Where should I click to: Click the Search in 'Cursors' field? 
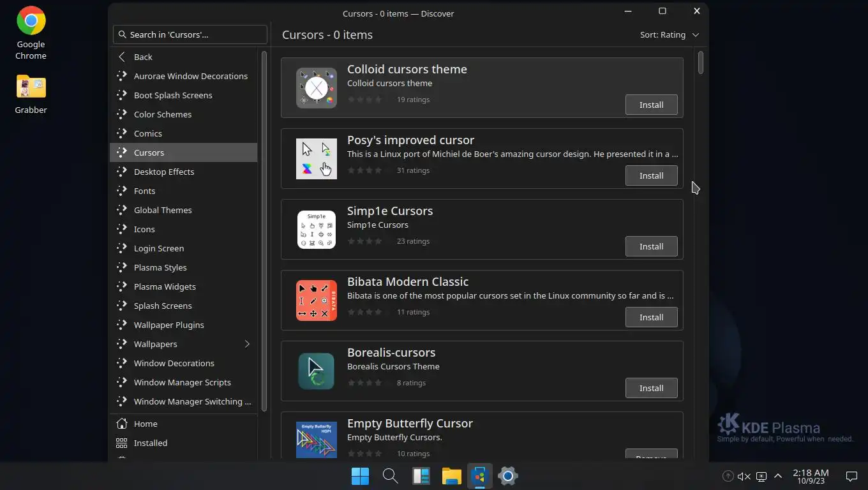pos(190,34)
